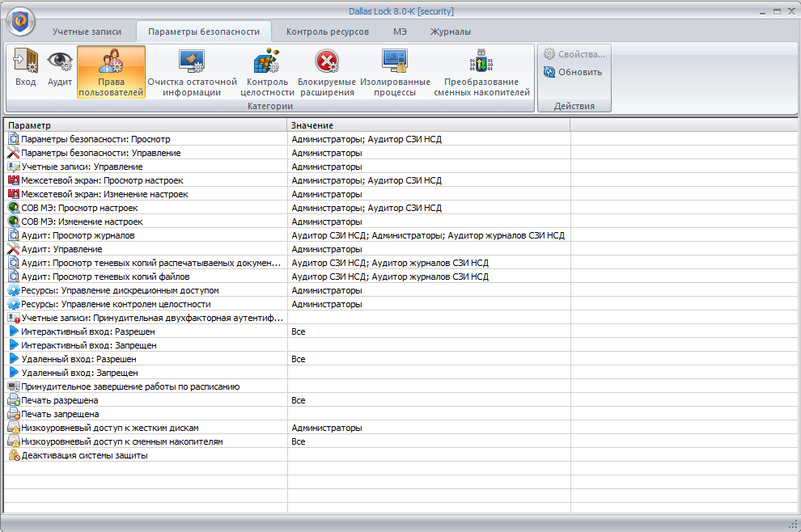Open Изолированные процессы category
801x532 pixels.
tap(395, 71)
